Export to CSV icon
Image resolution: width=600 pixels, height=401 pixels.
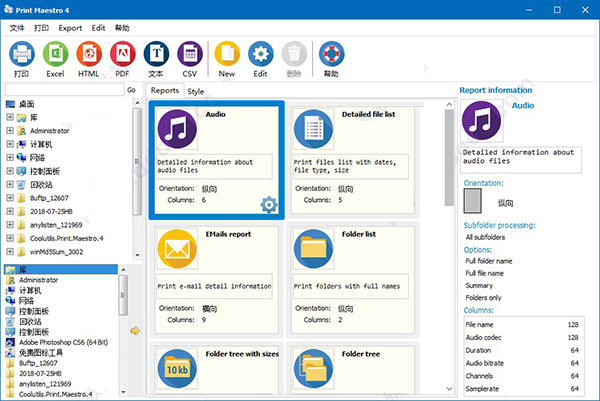coord(190,54)
